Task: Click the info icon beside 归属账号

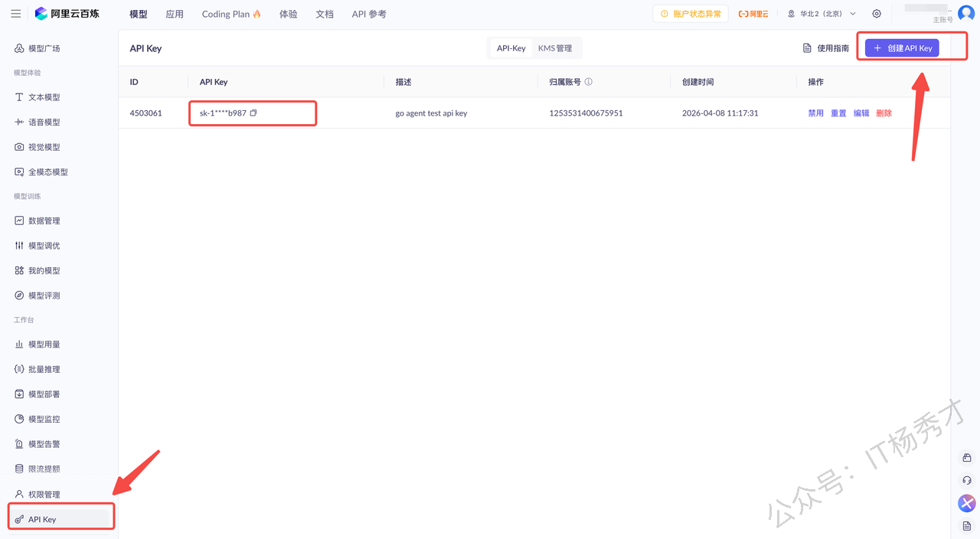Action: (x=589, y=82)
